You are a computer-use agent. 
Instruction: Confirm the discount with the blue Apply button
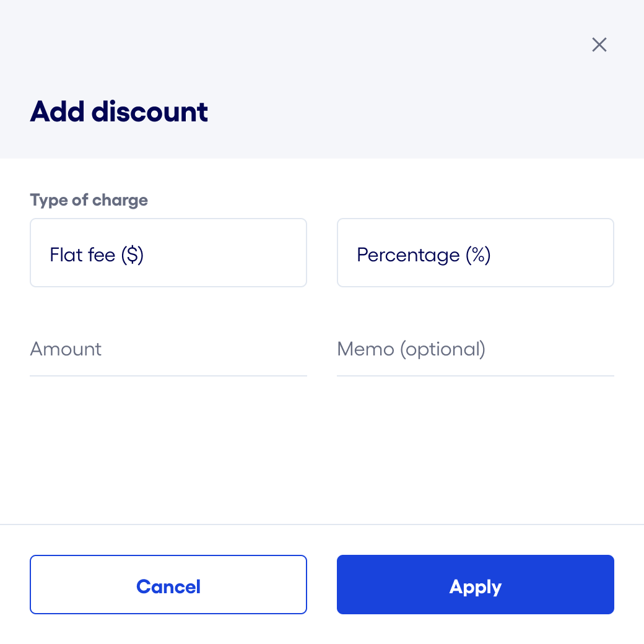point(475,585)
